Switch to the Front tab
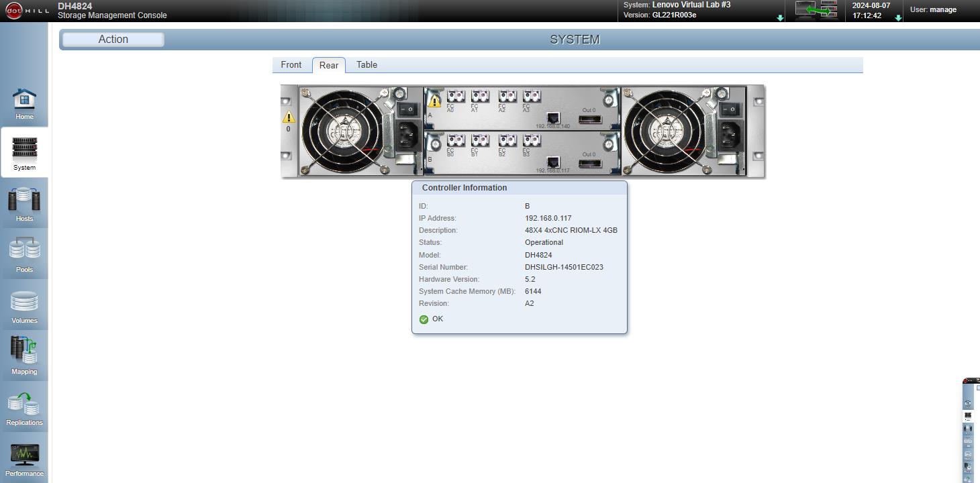The height and width of the screenshot is (483, 980). 291,65
